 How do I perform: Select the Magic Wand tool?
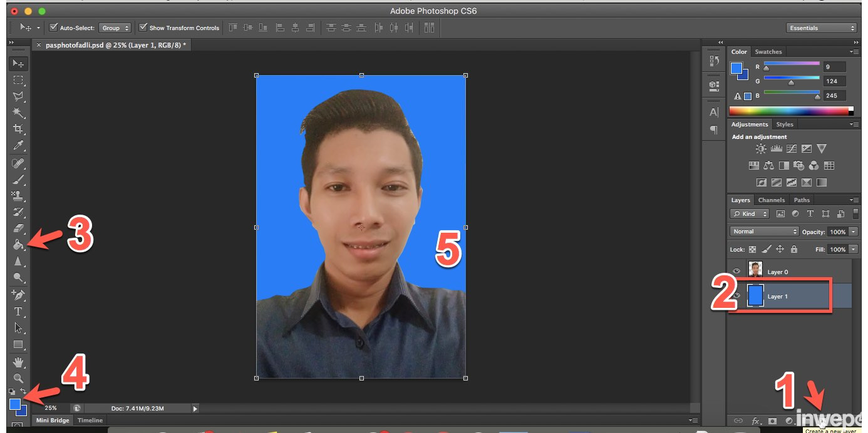click(18, 113)
